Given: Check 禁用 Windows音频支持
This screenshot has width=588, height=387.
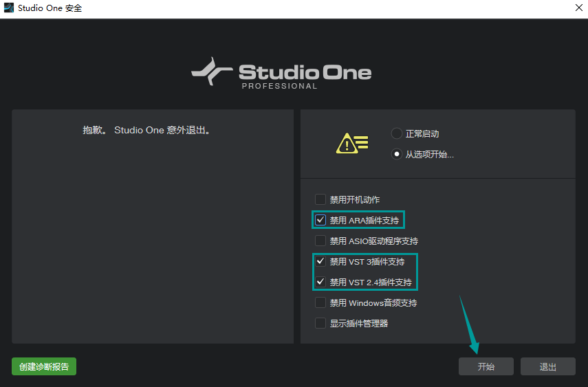Looking at the screenshot, I should tap(320, 302).
